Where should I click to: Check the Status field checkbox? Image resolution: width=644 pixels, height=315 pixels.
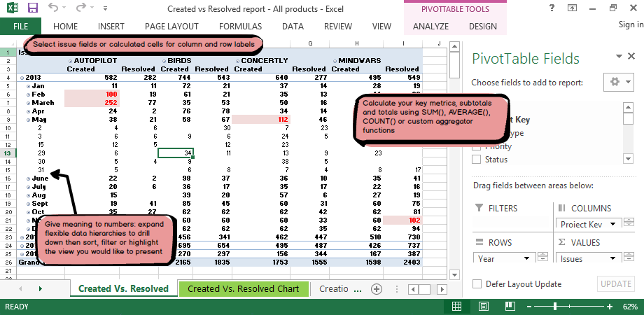[476, 160]
